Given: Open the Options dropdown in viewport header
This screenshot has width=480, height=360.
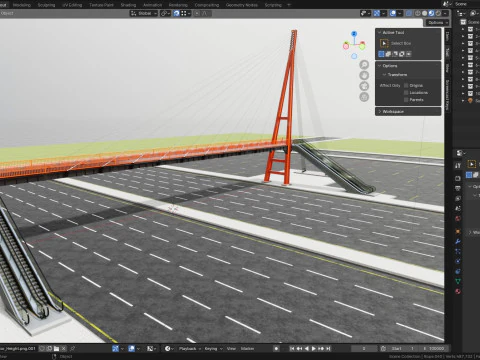Looking at the screenshot, I should (438, 23).
